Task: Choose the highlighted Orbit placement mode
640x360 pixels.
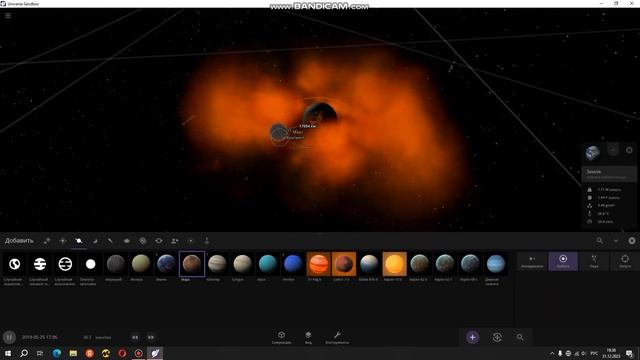Action: [563, 261]
